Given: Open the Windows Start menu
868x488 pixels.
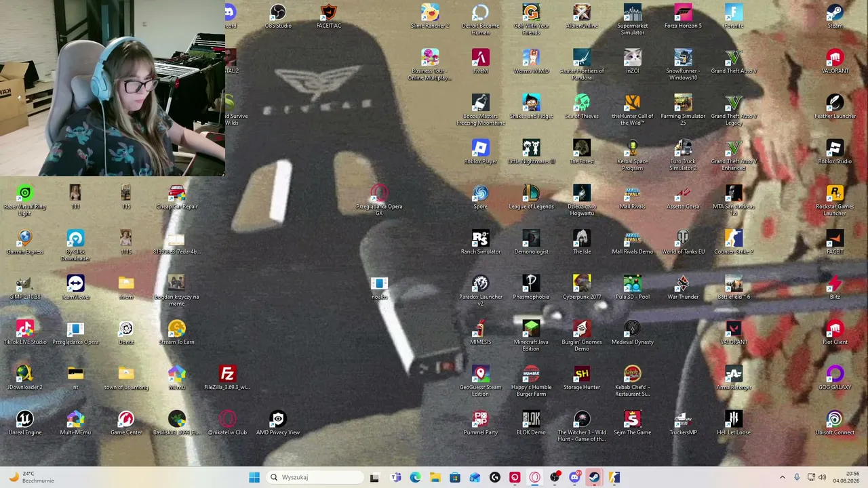Looking at the screenshot, I should coord(254,477).
